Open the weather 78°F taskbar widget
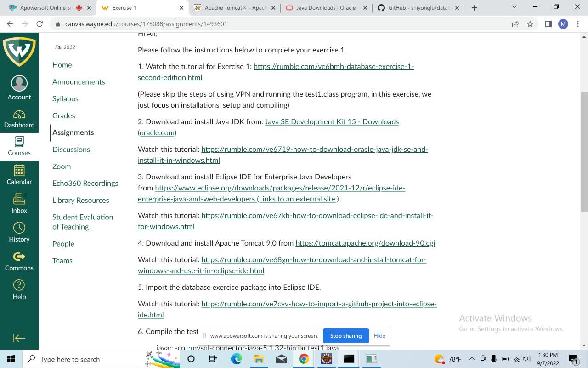Image resolution: width=588 pixels, height=368 pixels. [x=448, y=359]
